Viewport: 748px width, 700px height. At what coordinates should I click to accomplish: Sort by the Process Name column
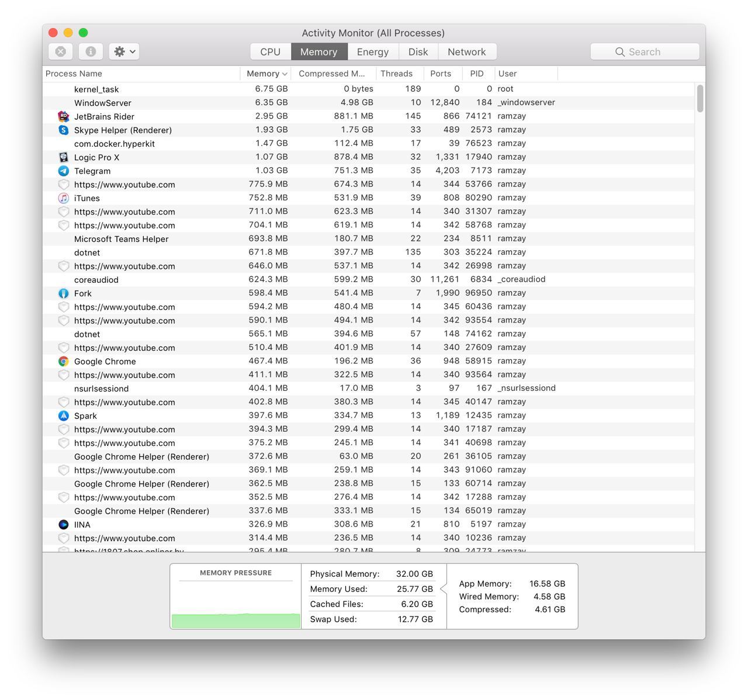[x=142, y=74]
